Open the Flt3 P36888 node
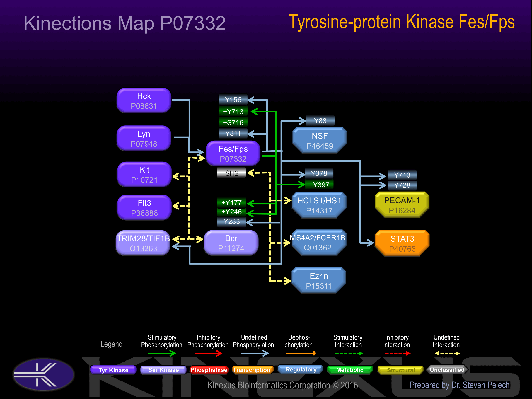 [144, 208]
